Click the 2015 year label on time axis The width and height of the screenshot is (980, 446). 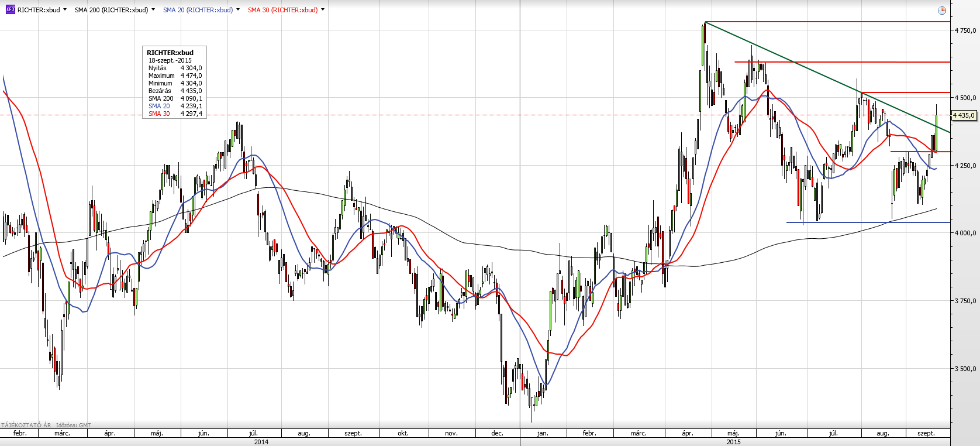pos(733,442)
